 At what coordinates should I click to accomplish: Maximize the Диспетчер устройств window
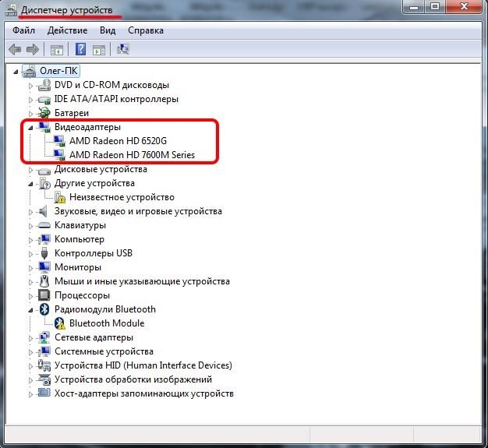(x=435, y=7)
